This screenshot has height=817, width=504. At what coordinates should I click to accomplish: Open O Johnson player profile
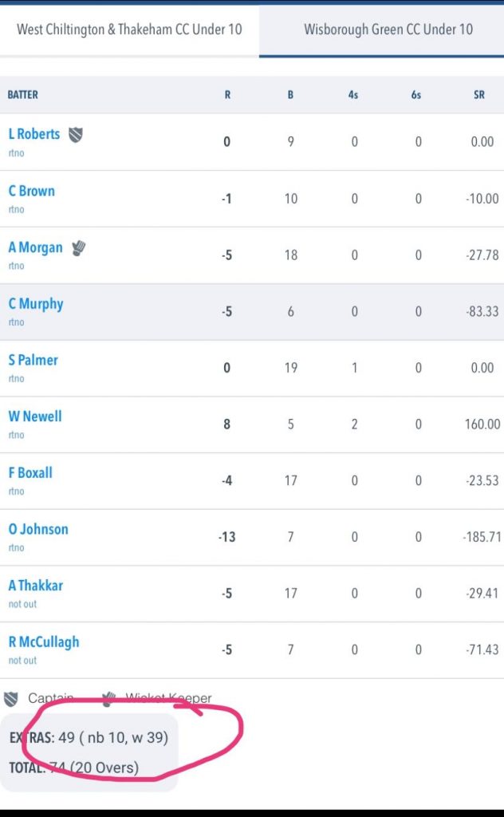point(38,529)
